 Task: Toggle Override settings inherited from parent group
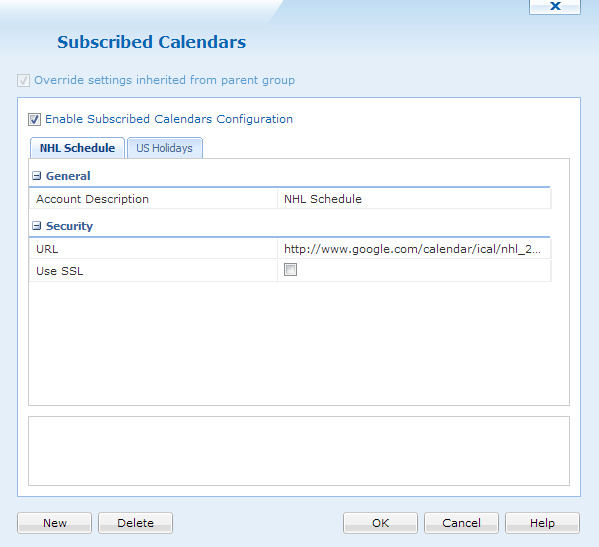coord(23,80)
